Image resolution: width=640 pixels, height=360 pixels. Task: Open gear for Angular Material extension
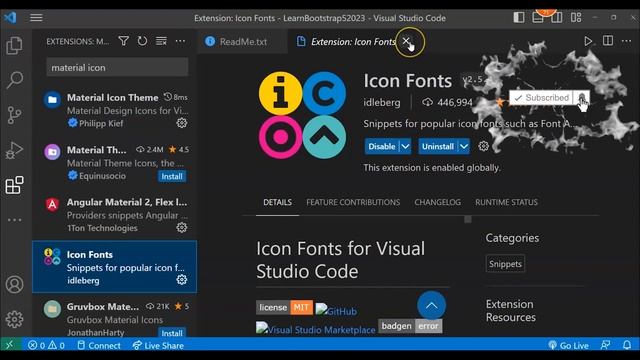coord(182,227)
